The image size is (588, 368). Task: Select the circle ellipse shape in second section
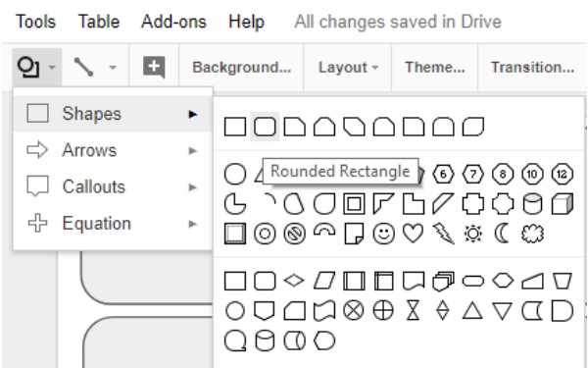coord(235,174)
